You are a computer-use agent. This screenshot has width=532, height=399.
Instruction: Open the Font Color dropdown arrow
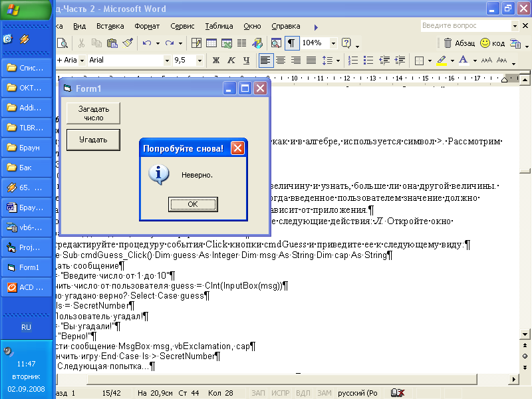(475, 61)
